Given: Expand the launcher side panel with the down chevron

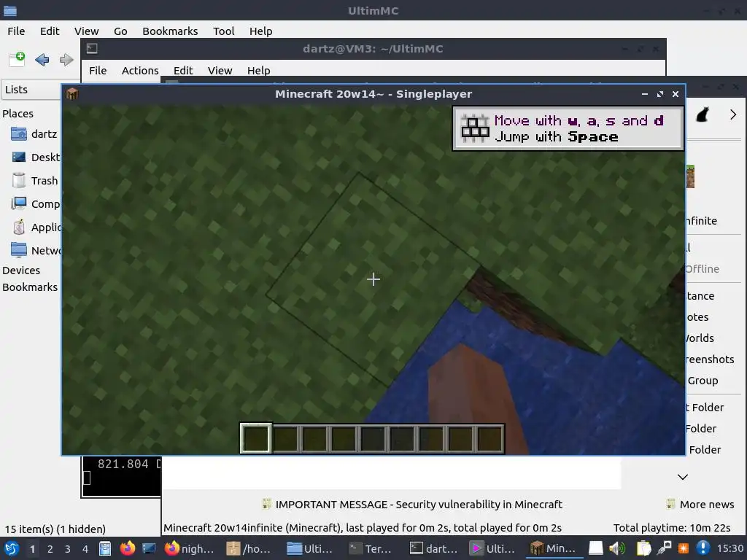Looking at the screenshot, I should click(x=683, y=477).
